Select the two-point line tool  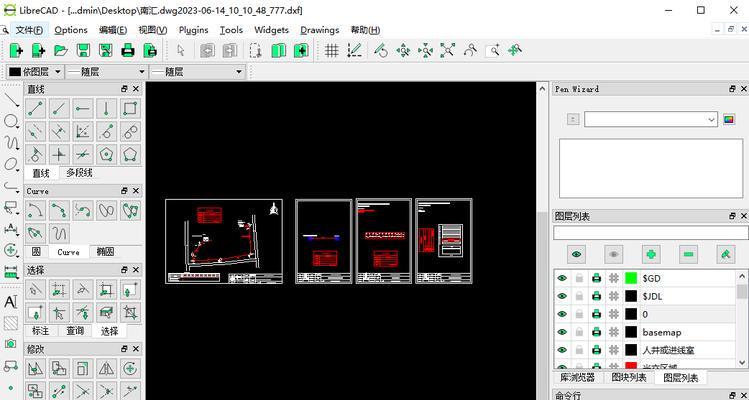(36, 108)
